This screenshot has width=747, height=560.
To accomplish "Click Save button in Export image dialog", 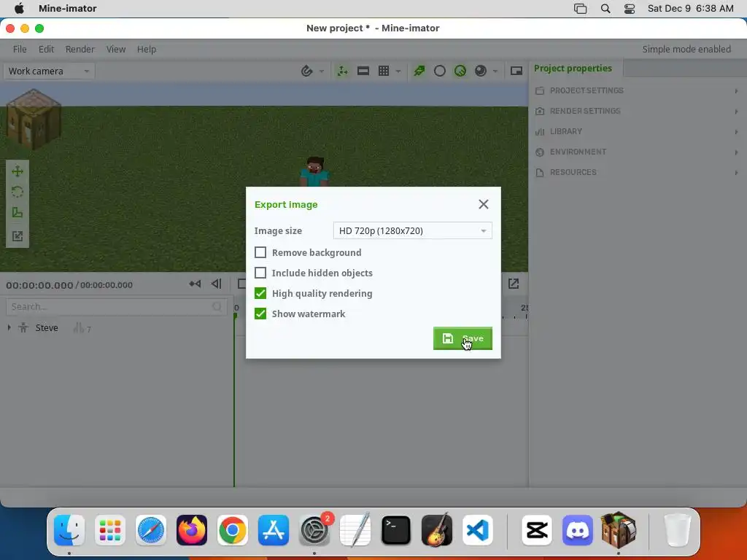I will [462, 338].
